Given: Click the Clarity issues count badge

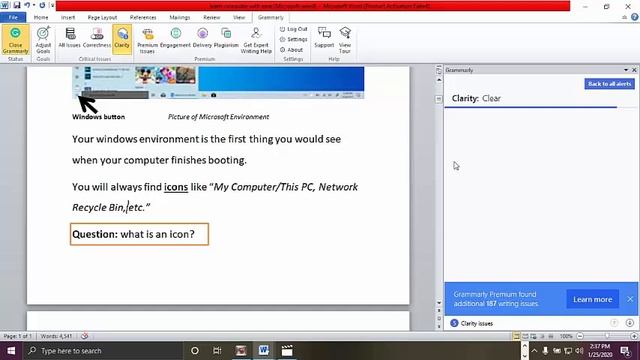Looking at the screenshot, I should coord(454,323).
